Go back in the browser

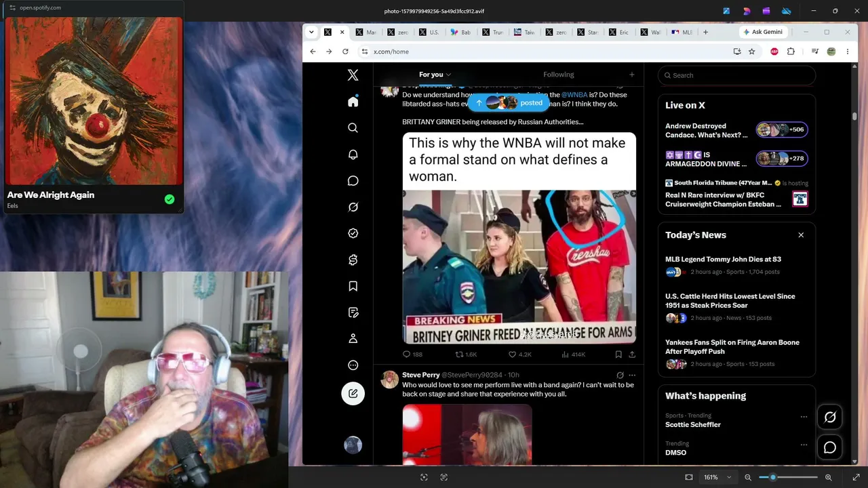click(x=313, y=52)
